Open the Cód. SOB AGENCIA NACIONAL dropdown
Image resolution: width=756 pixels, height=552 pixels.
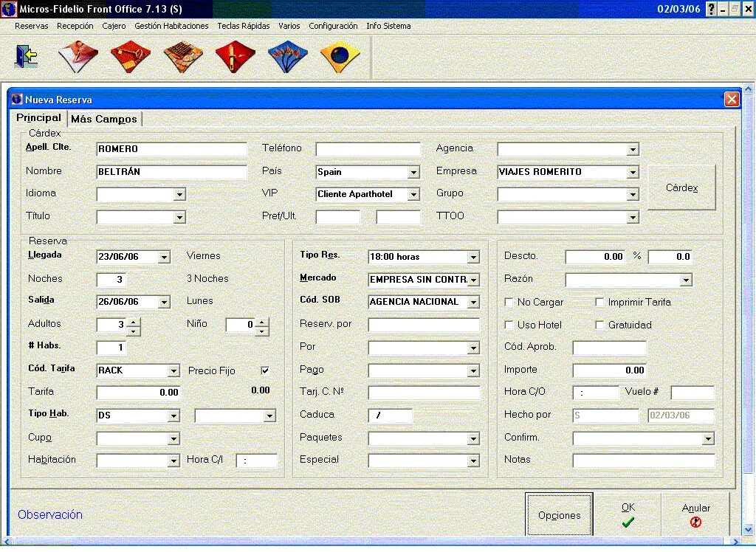[473, 302]
